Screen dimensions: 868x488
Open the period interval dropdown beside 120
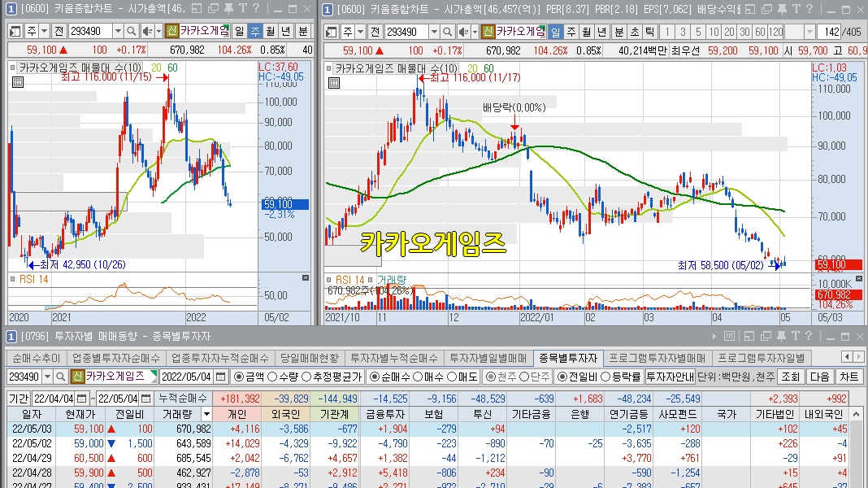(x=809, y=32)
